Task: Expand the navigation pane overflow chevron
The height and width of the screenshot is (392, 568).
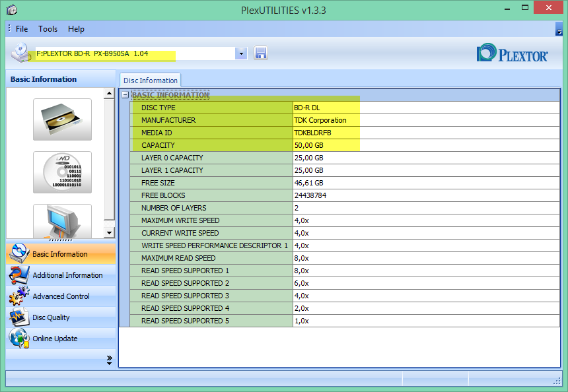Action: point(110,360)
